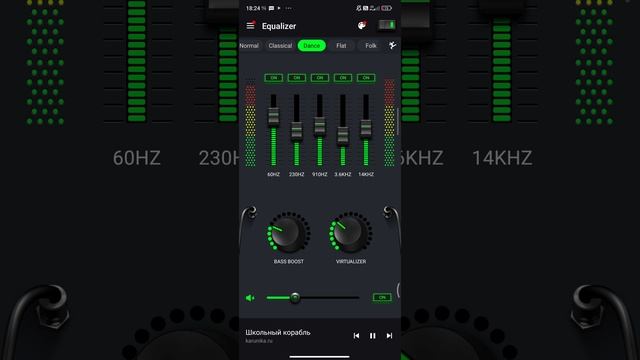Viewport: 640px width, 360px height.
Task: Toggle the 60HZ band ON button
Action: 273,78
